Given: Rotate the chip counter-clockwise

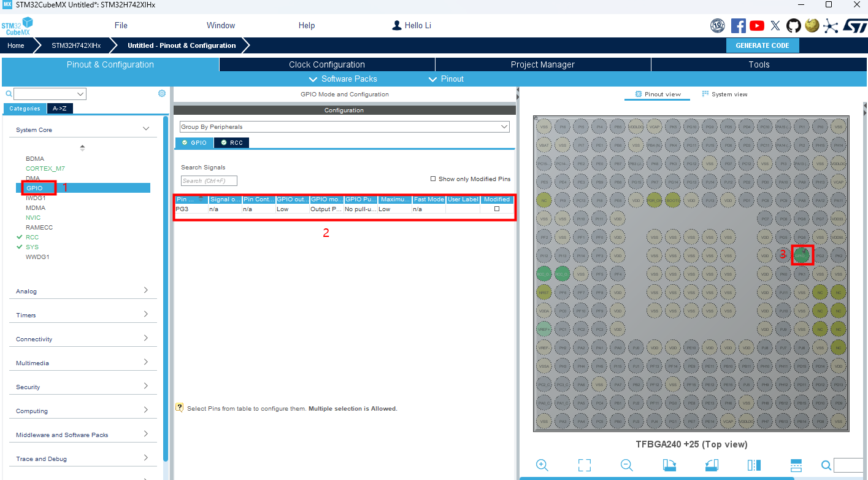Looking at the screenshot, I should (x=712, y=465).
